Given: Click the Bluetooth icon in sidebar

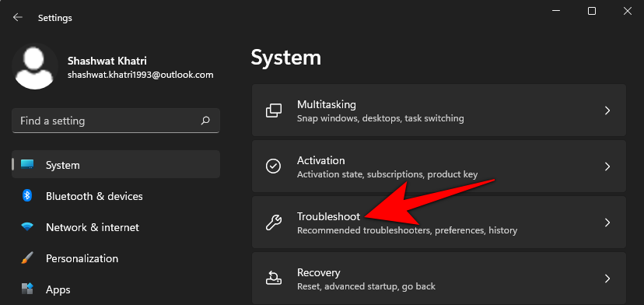Looking at the screenshot, I should (27, 195).
